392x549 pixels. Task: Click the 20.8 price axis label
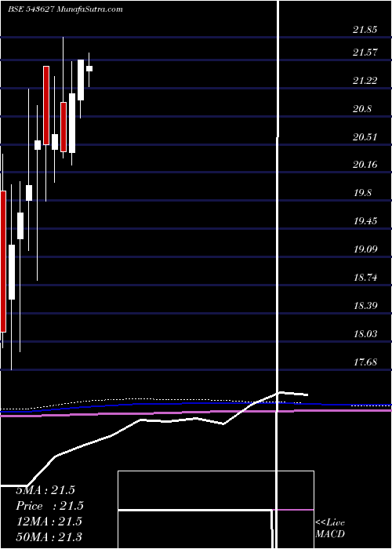[x=362, y=109]
